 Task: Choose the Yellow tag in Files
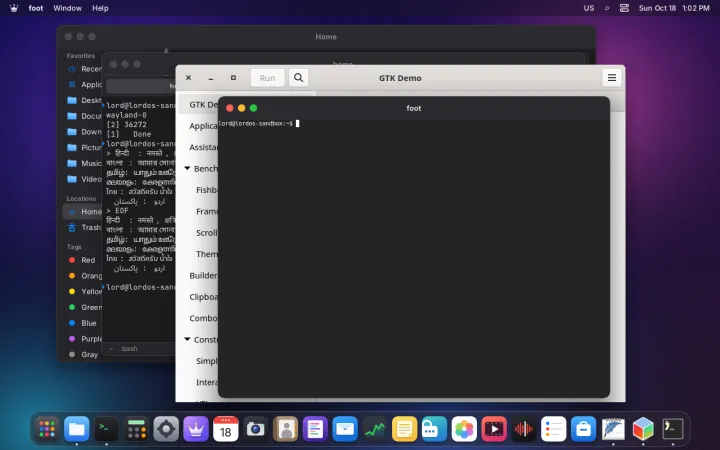(84, 291)
